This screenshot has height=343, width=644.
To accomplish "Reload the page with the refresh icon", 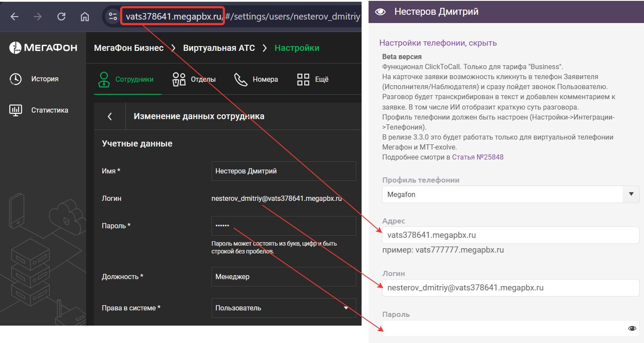I will (x=61, y=17).
